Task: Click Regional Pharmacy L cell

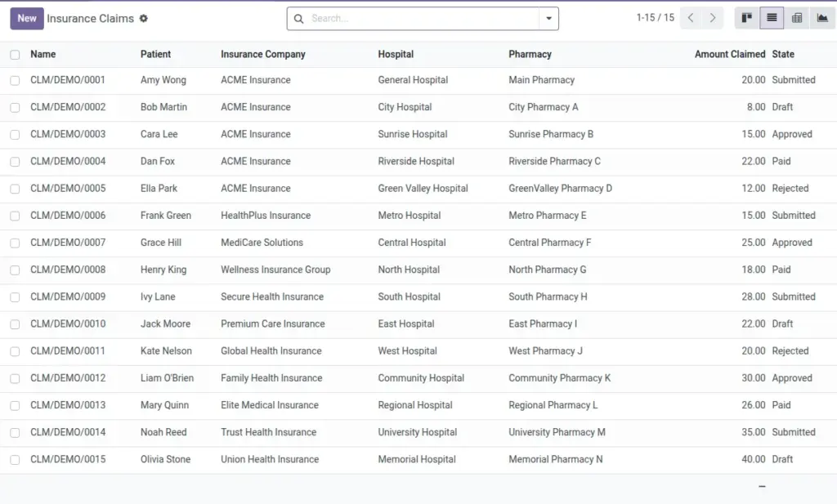Action: point(553,405)
